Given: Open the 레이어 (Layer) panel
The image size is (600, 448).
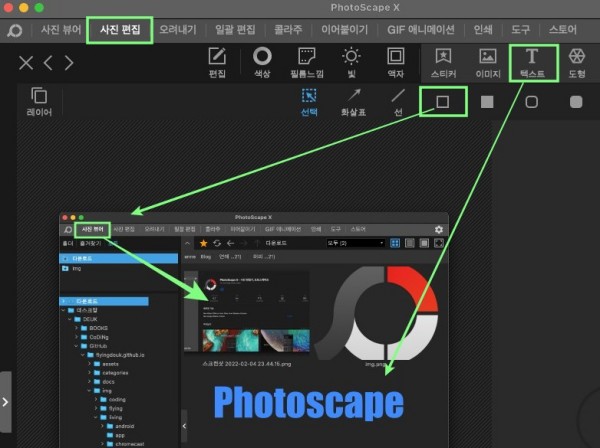Looking at the screenshot, I should tap(39, 102).
